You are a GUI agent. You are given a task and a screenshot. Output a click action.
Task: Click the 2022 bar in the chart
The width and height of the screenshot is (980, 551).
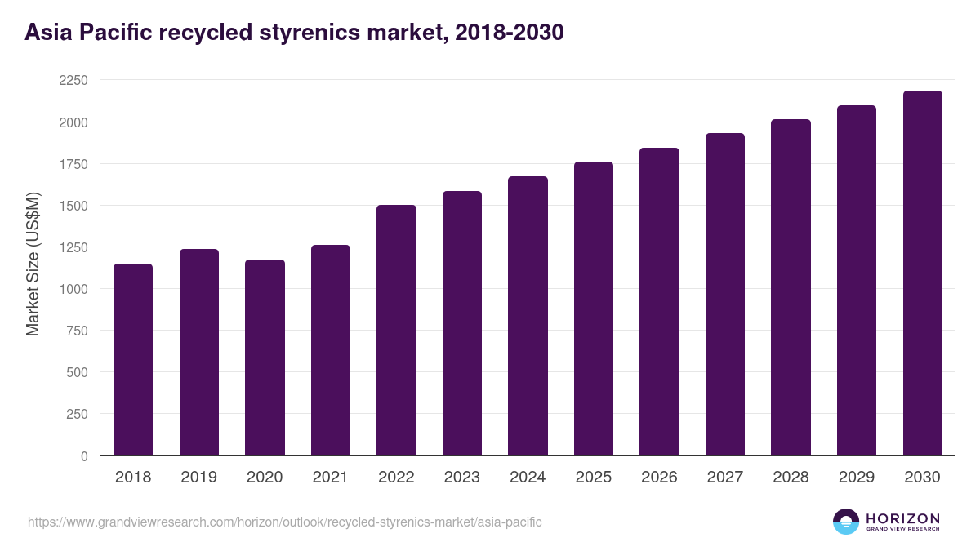(396, 331)
